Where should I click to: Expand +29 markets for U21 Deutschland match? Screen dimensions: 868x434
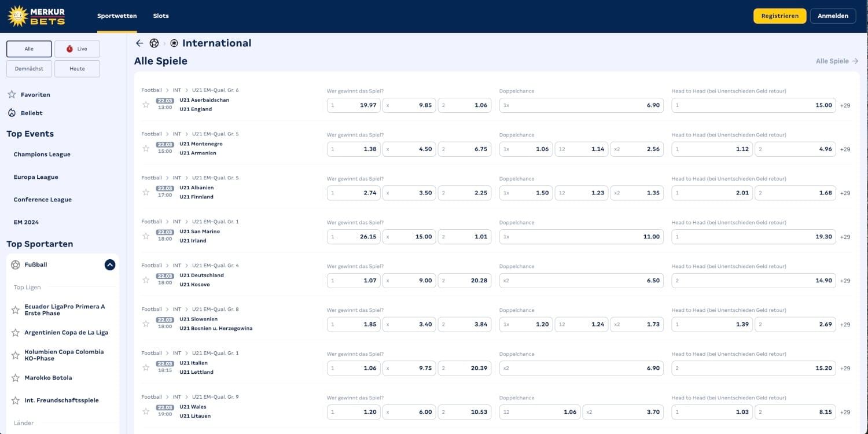pos(845,280)
